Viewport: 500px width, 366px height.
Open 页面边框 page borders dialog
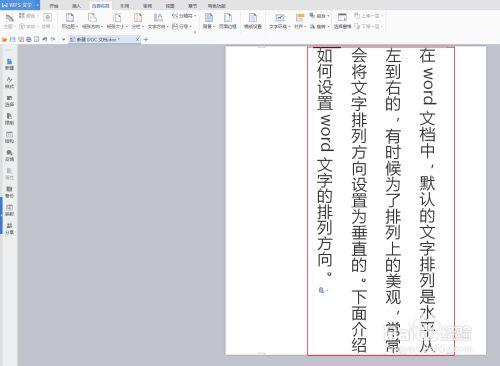pos(228,21)
